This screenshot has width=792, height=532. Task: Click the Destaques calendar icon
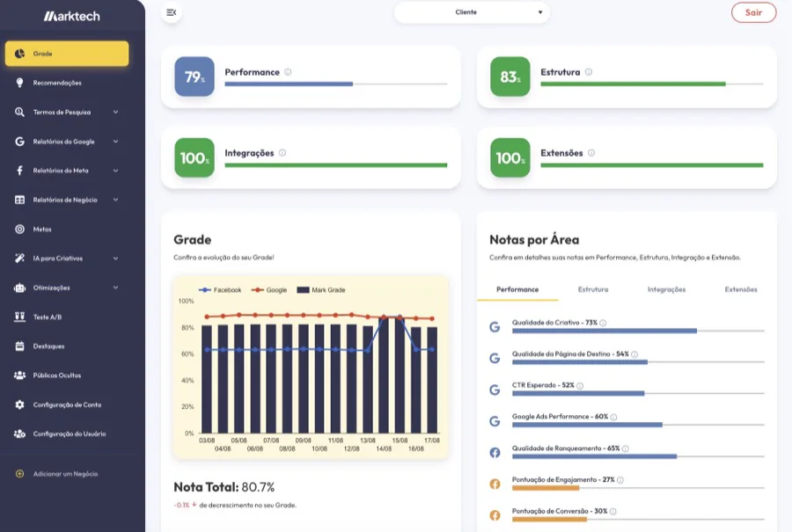tap(19, 346)
